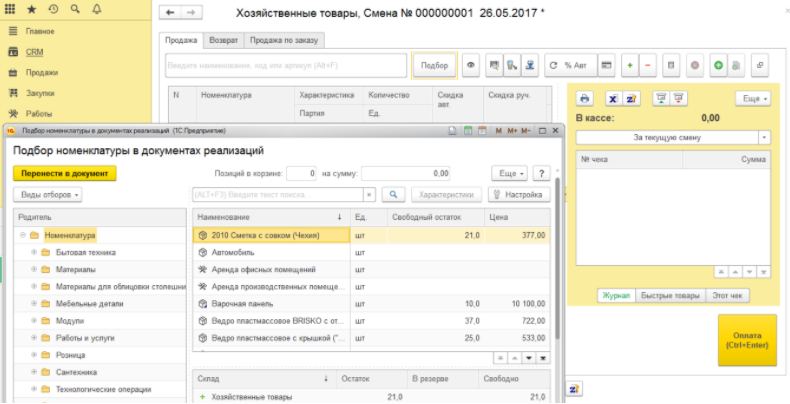Image resolution: width=790 pixels, height=404 pixels.
Task: Click cash withdrawal icon with red arrow
Action: tap(679, 99)
